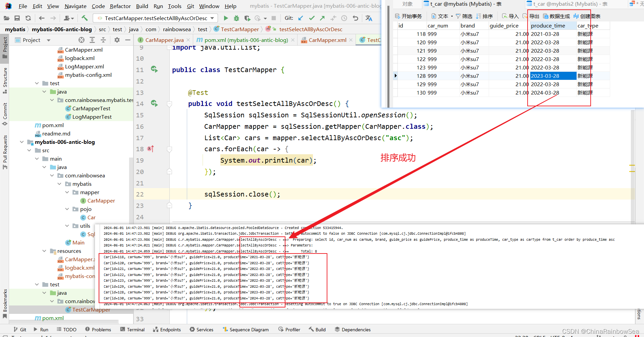Viewport: 644px width, 337px height.
Task: Open the Refactor menu
Action: point(120,6)
